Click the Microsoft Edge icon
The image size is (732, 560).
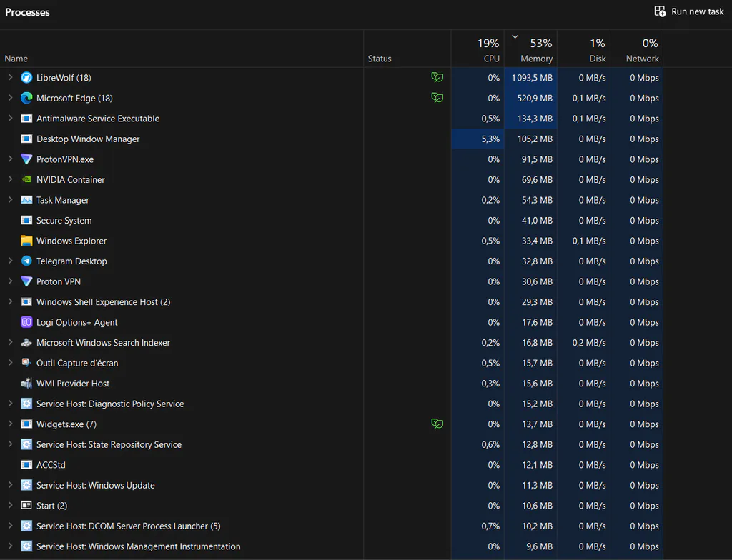click(x=26, y=98)
